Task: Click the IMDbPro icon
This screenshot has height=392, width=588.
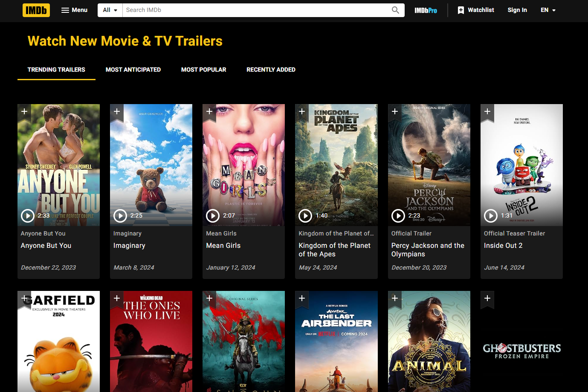Action: tap(425, 10)
